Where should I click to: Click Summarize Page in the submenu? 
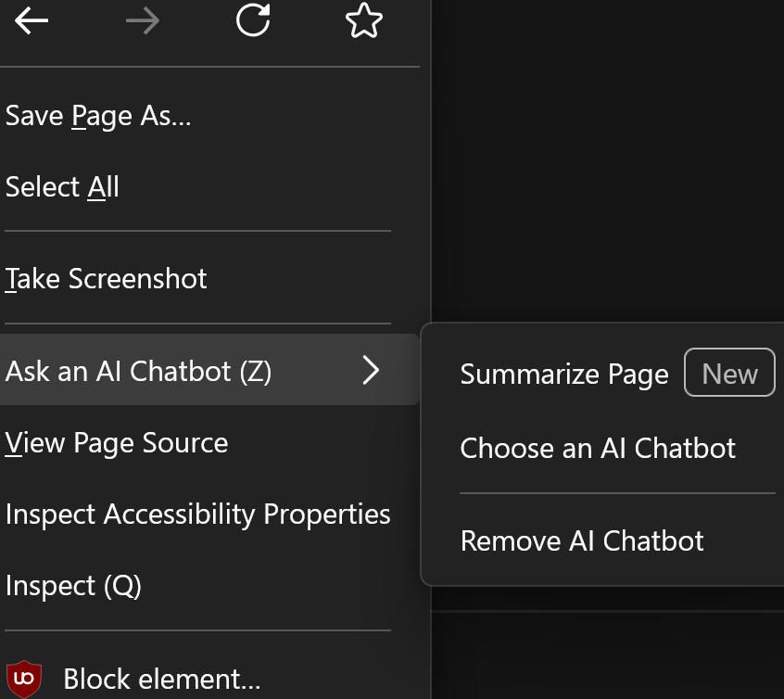563,373
